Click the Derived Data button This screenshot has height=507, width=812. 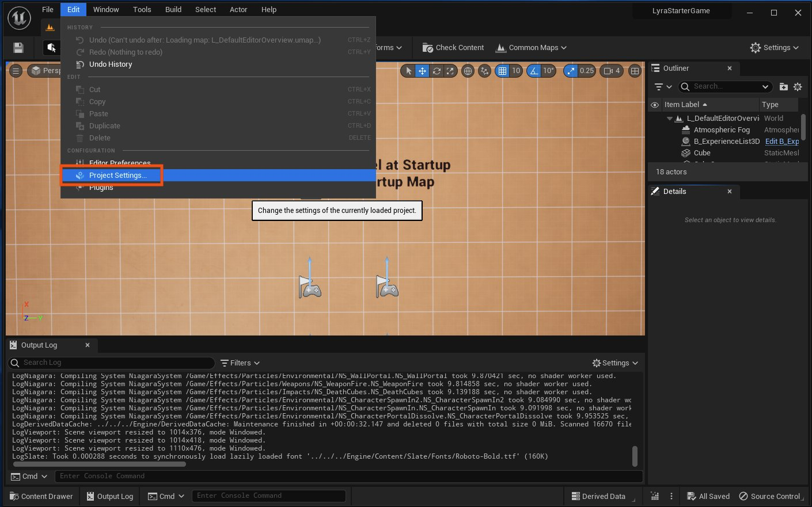point(598,497)
